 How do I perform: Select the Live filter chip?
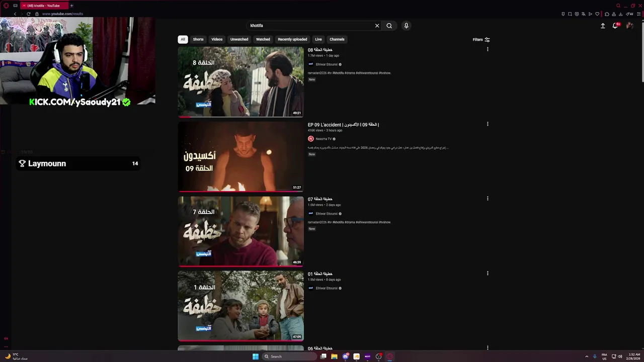318,39
